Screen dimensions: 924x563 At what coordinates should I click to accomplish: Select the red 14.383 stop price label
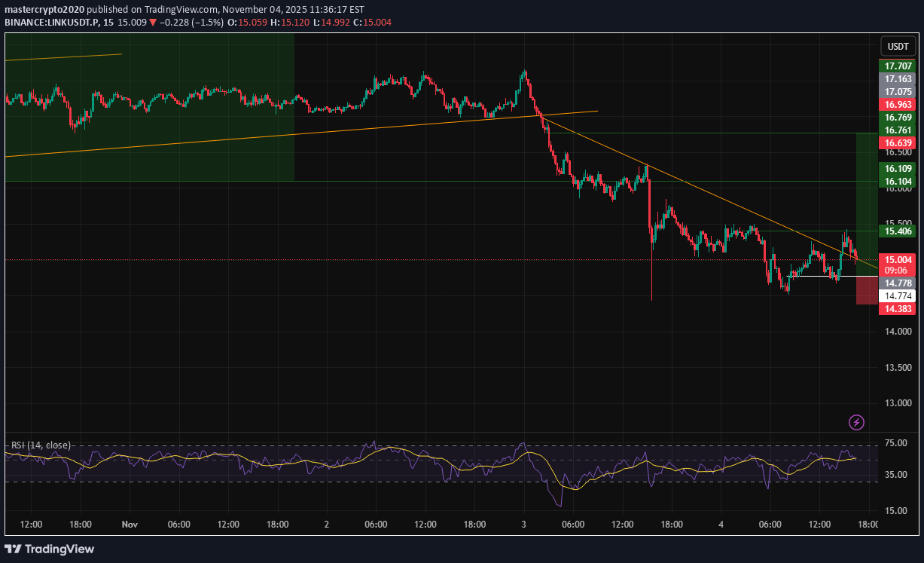(x=898, y=309)
